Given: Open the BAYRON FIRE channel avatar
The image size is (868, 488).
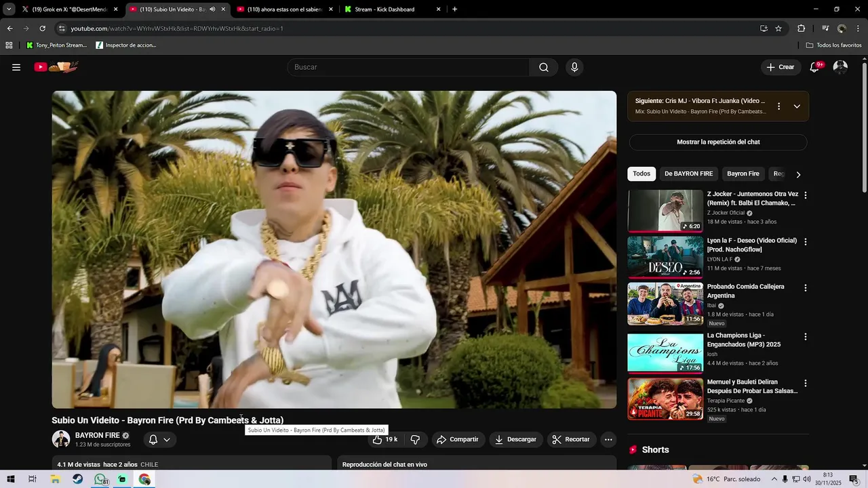Looking at the screenshot, I should pyautogui.click(x=61, y=439).
